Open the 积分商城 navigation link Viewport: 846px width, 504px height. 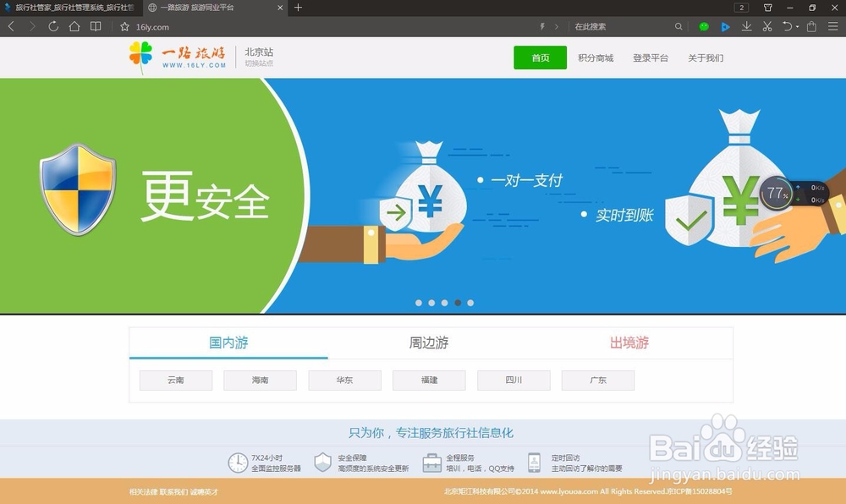595,58
